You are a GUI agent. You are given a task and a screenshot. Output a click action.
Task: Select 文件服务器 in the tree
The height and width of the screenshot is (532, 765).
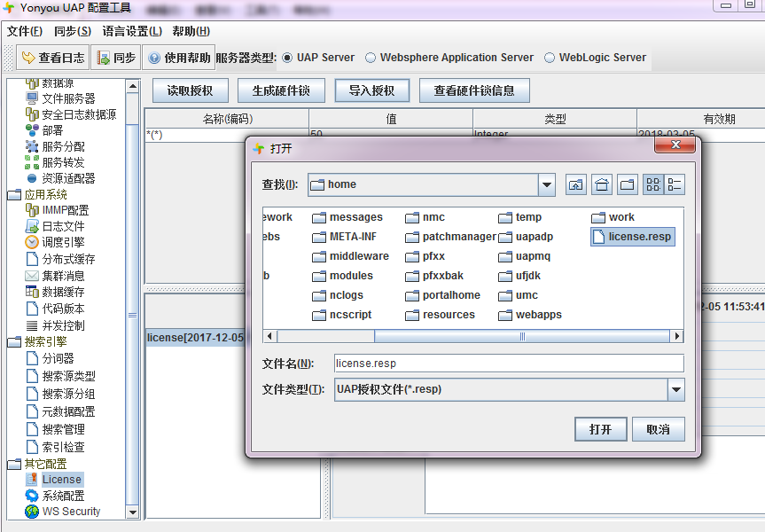[x=68, y=98]
